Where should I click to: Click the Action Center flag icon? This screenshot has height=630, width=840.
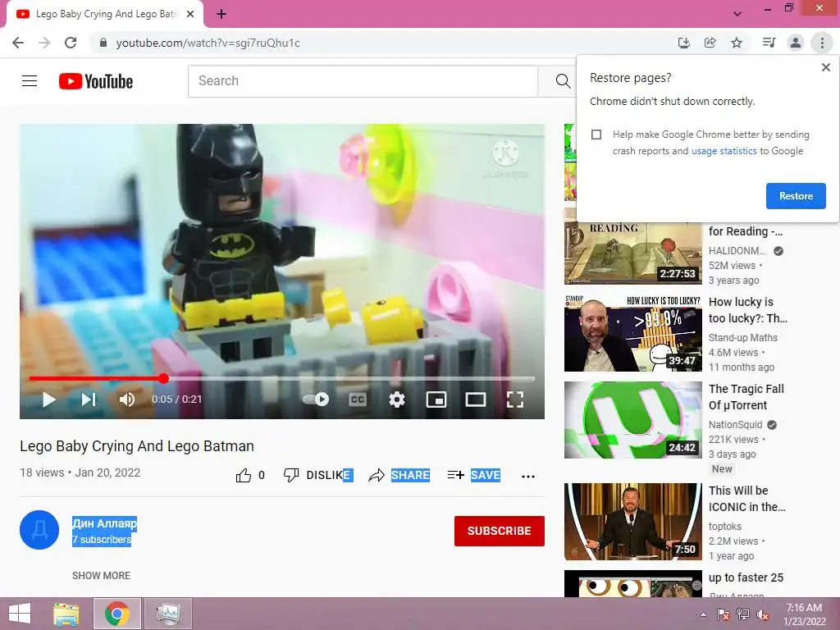pyautogui.click(x=723, y=614)
